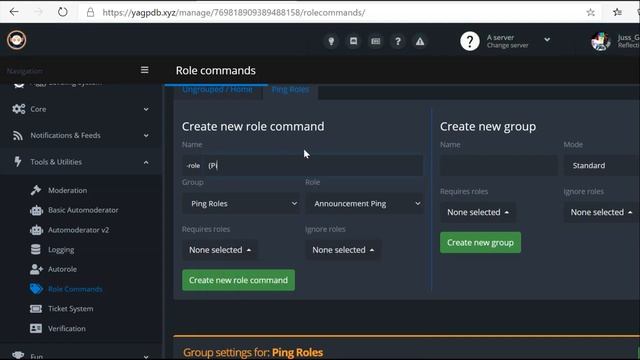This screenshot has height=360, width=640.
Task: Expand the Fun section chevron
Action: click(146, 356)
